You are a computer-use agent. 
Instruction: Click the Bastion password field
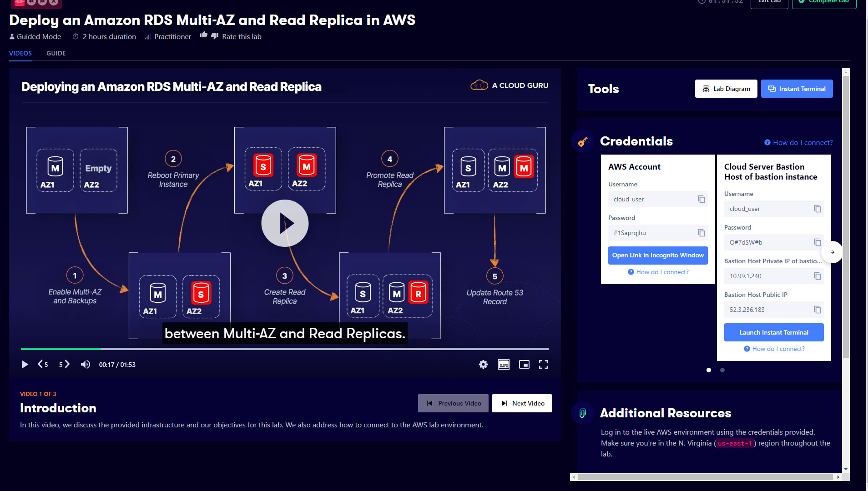coord(774,242)
